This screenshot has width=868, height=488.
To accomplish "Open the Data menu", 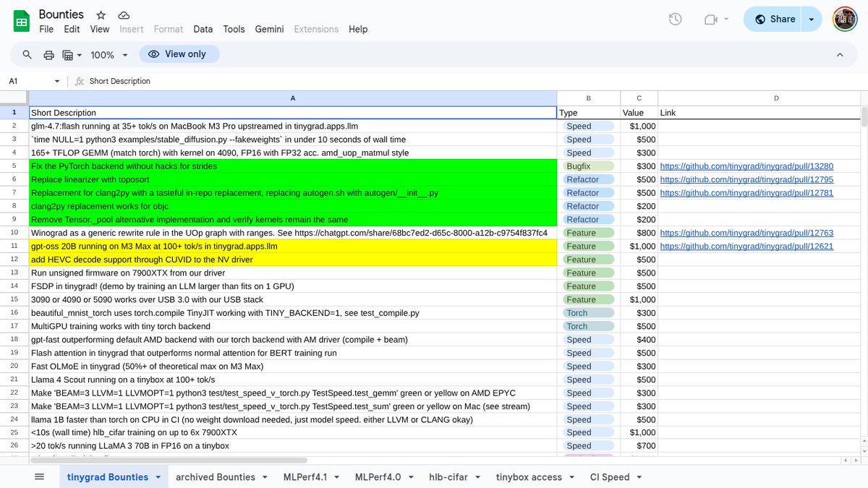I will click(203, 29).
